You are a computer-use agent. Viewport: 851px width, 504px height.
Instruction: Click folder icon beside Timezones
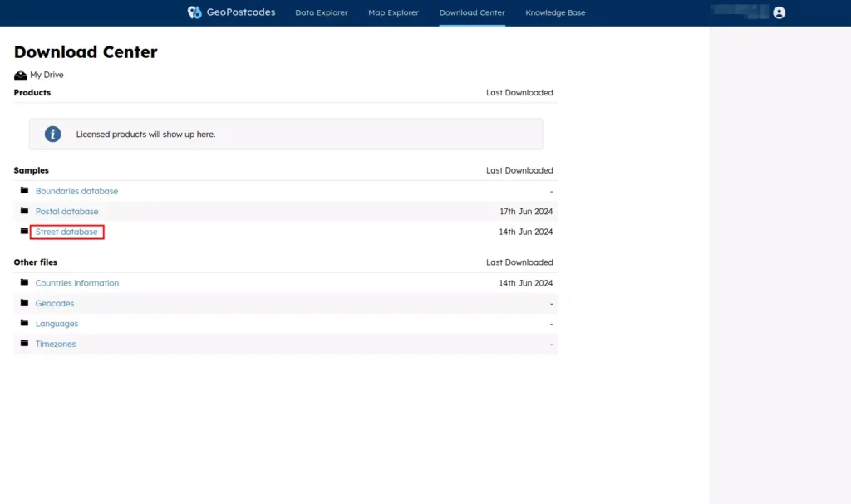click(x=24, y=344)
